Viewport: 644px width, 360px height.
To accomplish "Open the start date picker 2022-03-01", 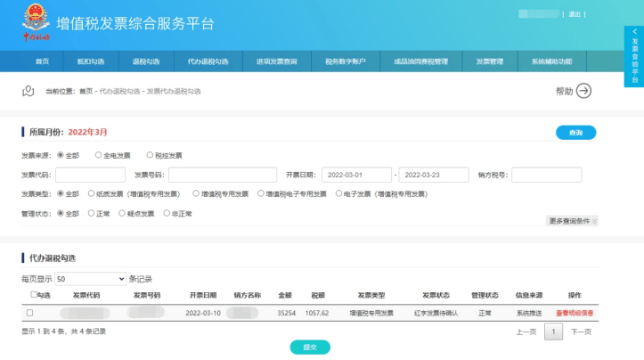I will 356,174.
